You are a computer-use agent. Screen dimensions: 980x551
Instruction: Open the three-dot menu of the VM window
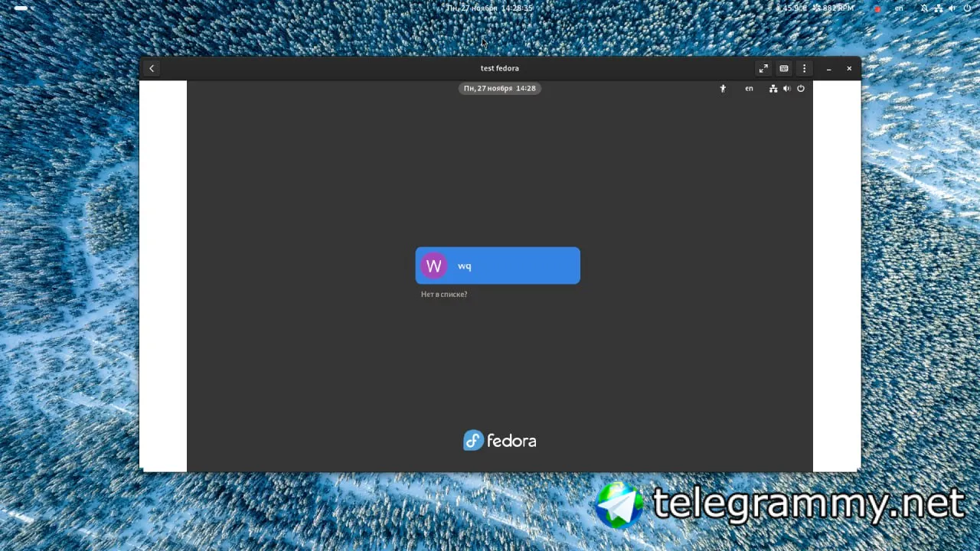click(804, 68)
